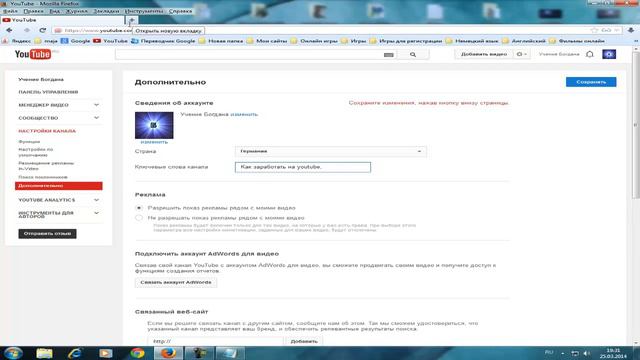Screen dimensions: 640x360
Task: Click Связать аккаунт AdWords button
Action: point(176,282)
